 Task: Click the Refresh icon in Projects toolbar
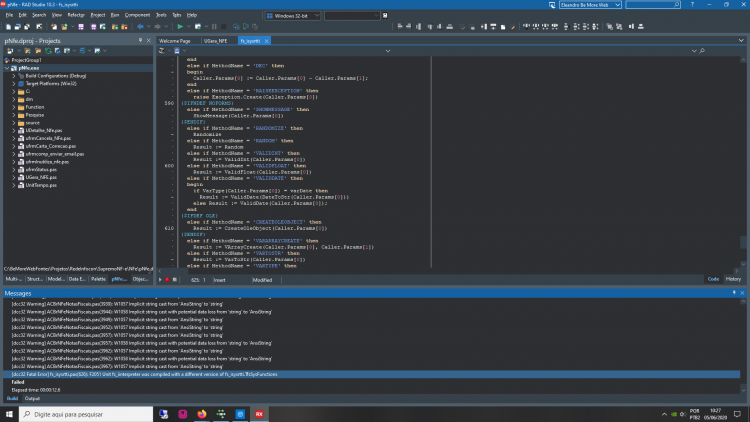click(x=48, y=51)
